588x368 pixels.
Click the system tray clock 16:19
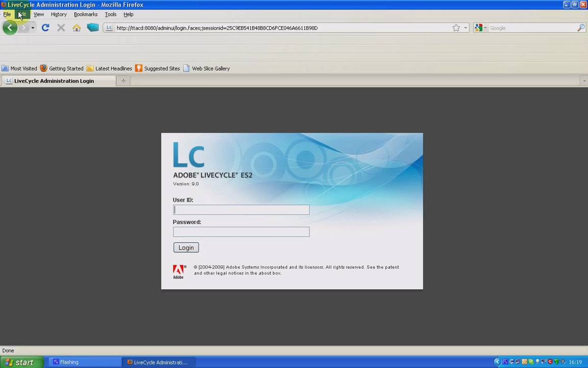[575, 362]
